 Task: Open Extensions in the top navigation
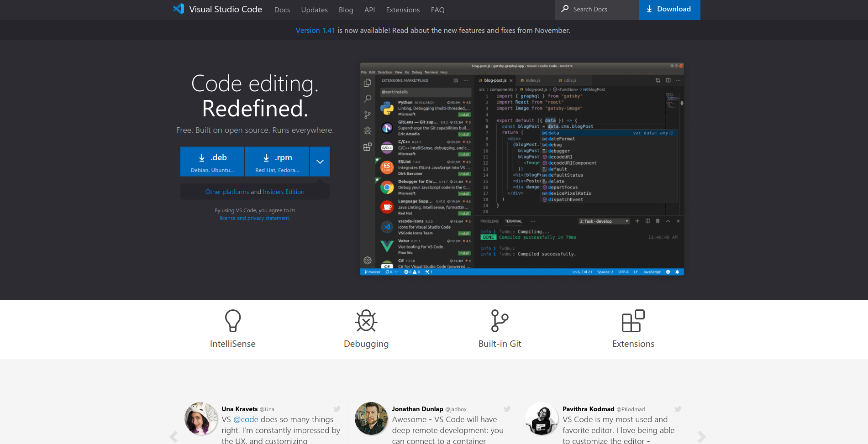(403, 10)
